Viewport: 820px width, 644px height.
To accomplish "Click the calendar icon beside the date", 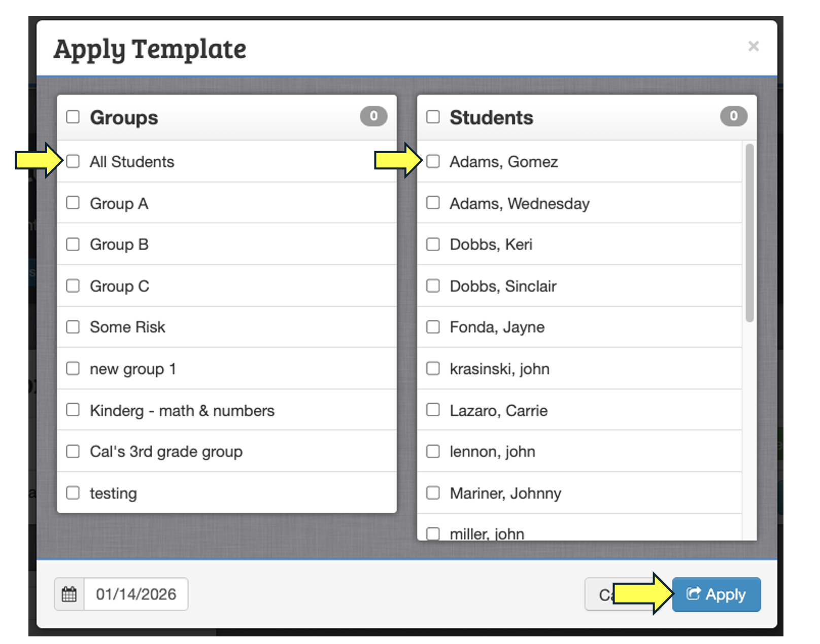I will (x=69, y=594).
